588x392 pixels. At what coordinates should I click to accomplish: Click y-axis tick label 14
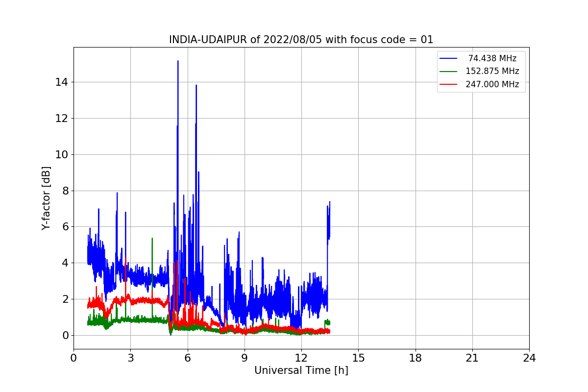click(62, 82)
